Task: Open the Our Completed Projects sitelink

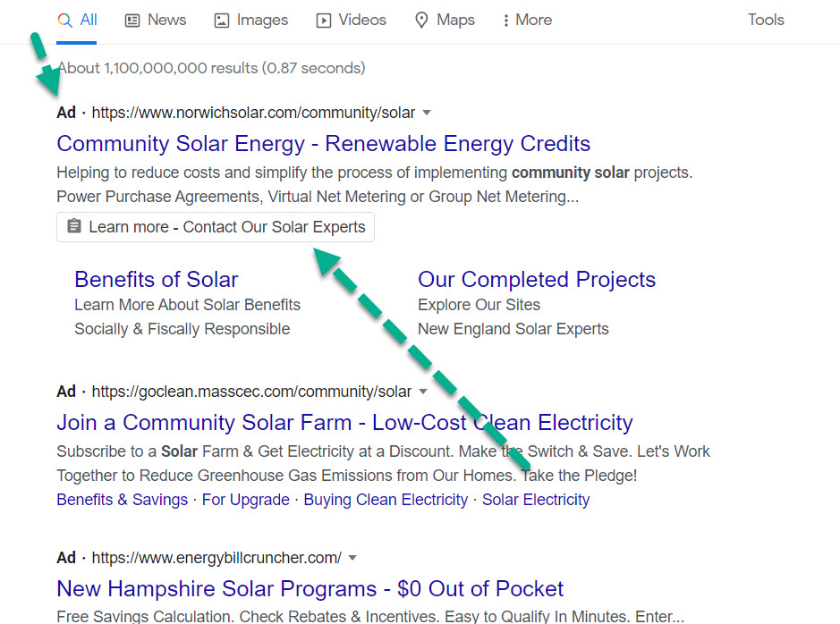Action: point(536,280)
